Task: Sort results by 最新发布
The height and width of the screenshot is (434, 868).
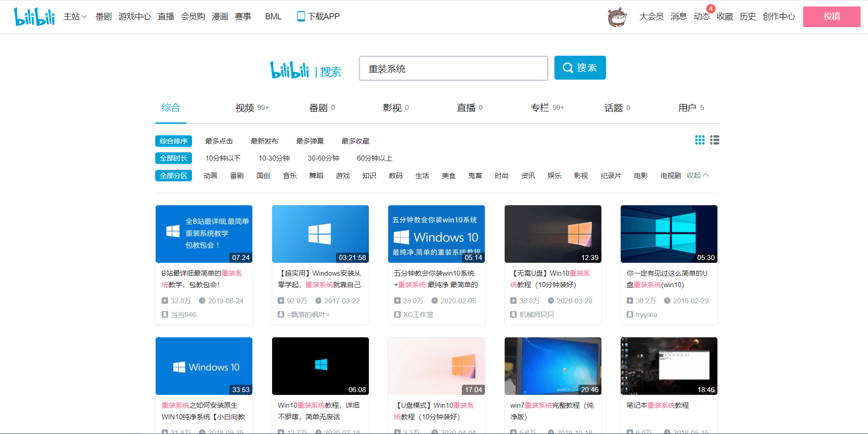Action: click(x=264, y=141)
